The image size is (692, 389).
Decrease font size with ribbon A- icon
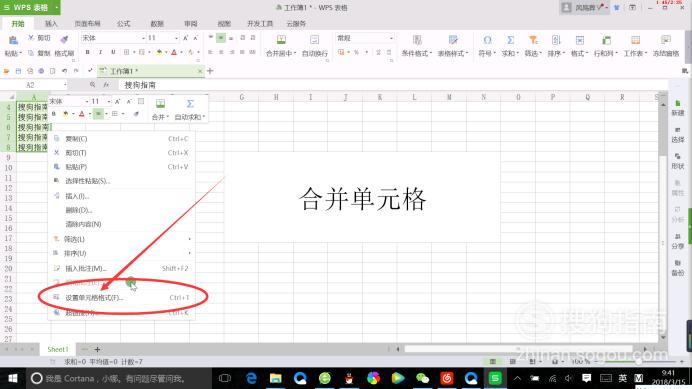click(x=196, y=38)
